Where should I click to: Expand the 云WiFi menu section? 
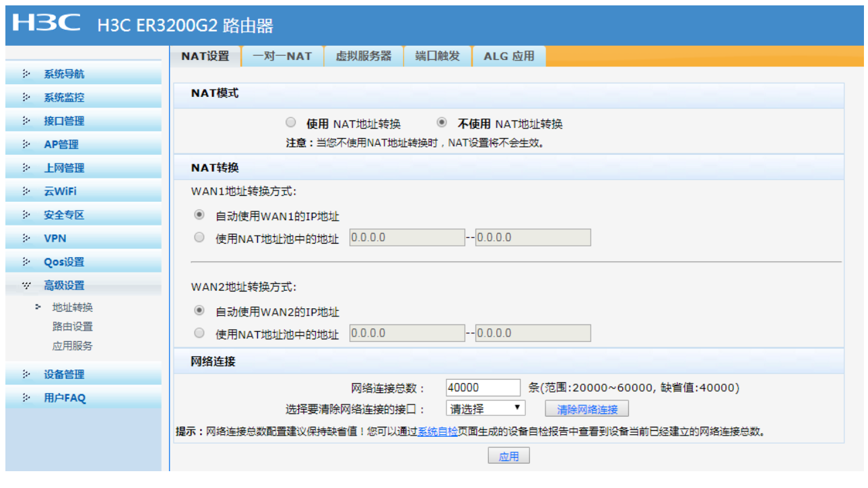pos(84,192)
